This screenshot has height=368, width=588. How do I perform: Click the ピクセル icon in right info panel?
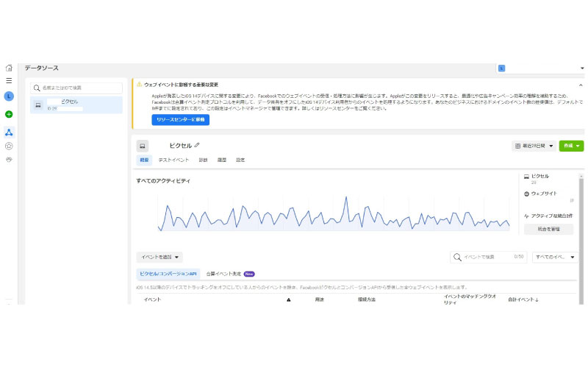(x=526, y=177)
